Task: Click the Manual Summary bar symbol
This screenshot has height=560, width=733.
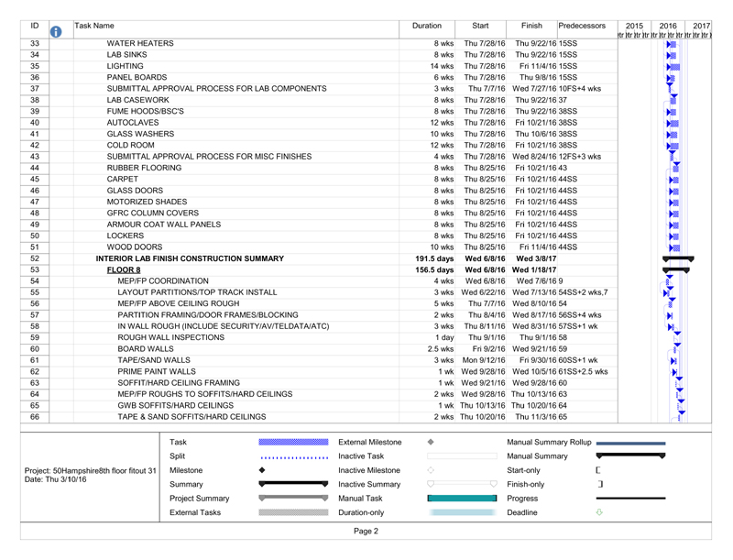Action: pos(630,456)
